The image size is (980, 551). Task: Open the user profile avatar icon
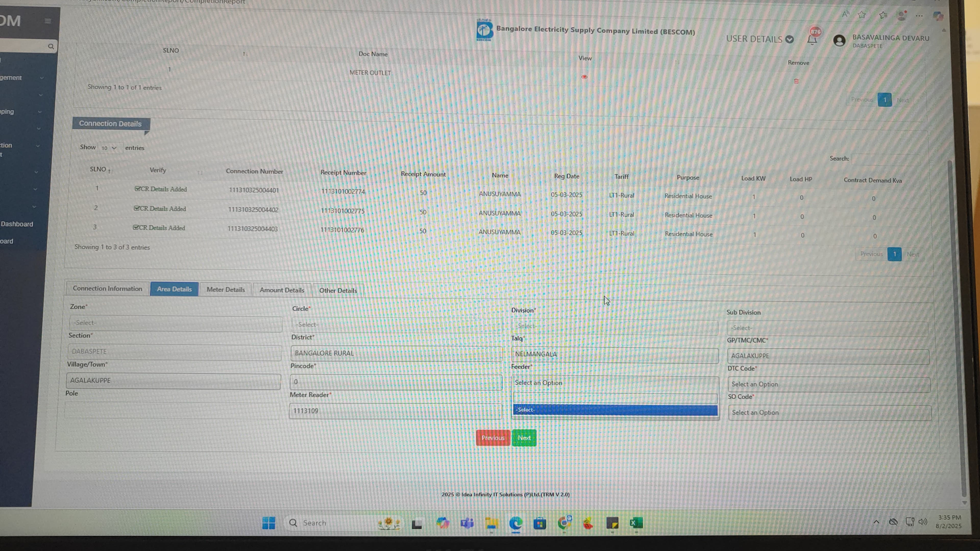[x=839, y=40]
